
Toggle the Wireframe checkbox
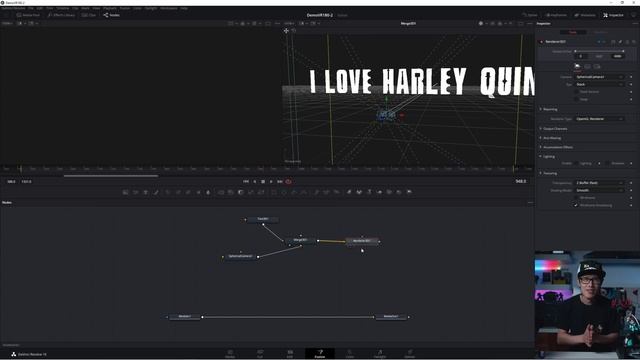click(576, 198)
